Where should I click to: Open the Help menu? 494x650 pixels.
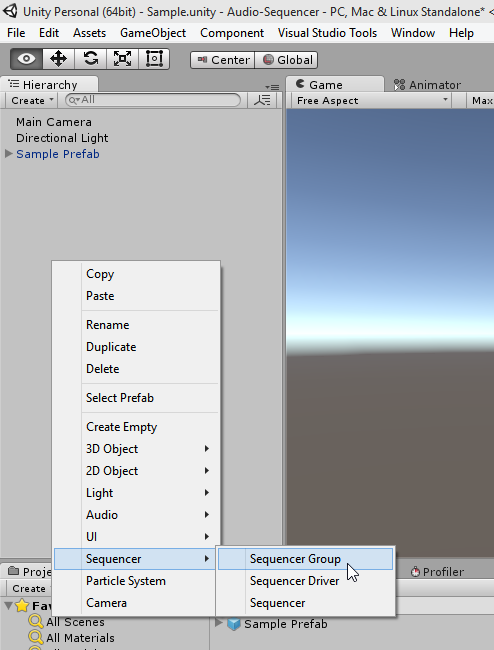point(461,33)
